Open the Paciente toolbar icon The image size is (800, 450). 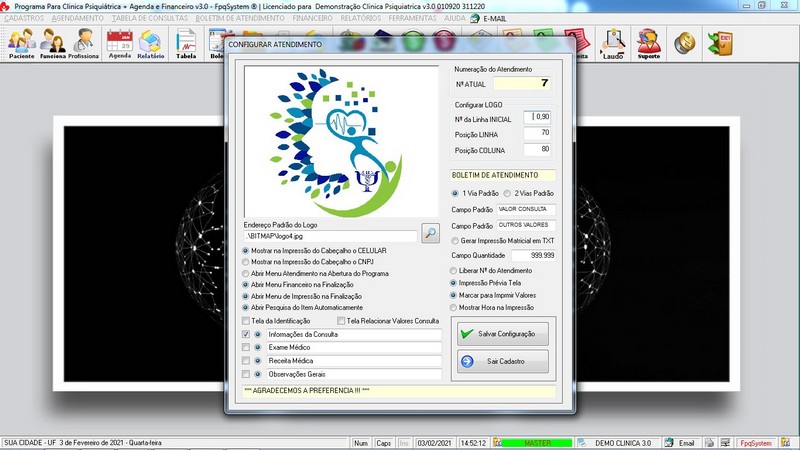21,43
